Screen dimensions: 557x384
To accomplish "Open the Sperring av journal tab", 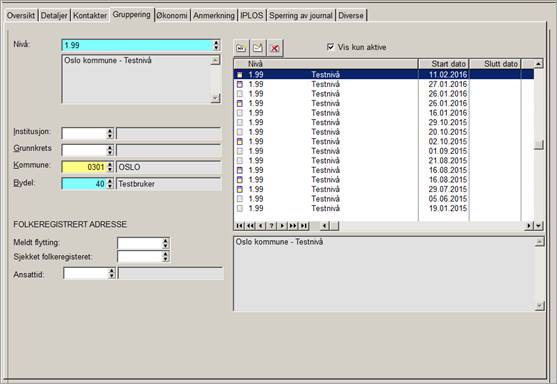I will click(301, 16).
